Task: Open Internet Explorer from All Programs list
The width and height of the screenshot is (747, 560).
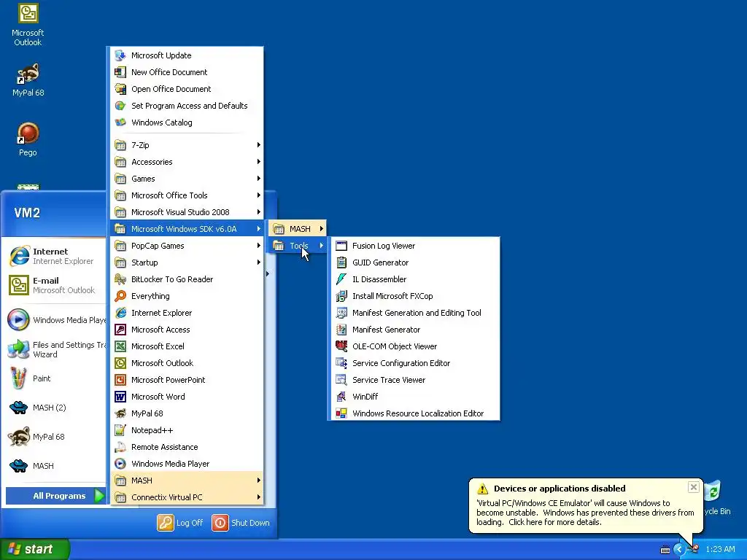Action: point(187,313)
